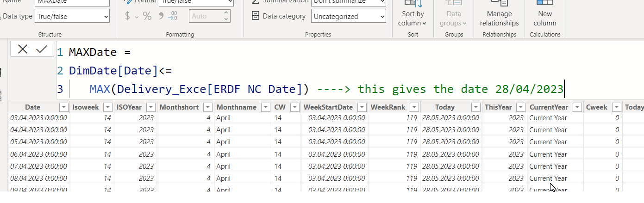Cancel the formula with the X icon

coord(22,49)
